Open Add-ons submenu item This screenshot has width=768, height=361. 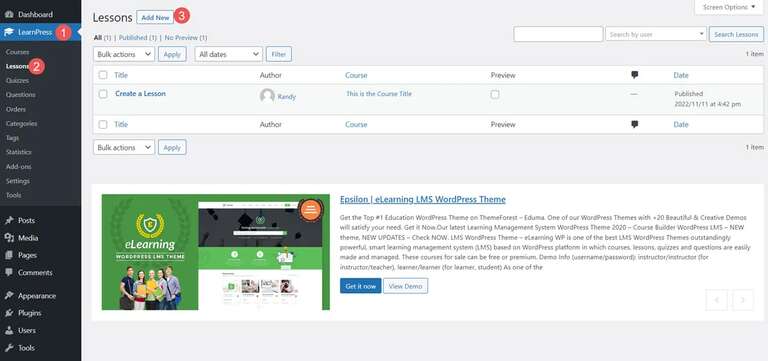click(19, 167)
